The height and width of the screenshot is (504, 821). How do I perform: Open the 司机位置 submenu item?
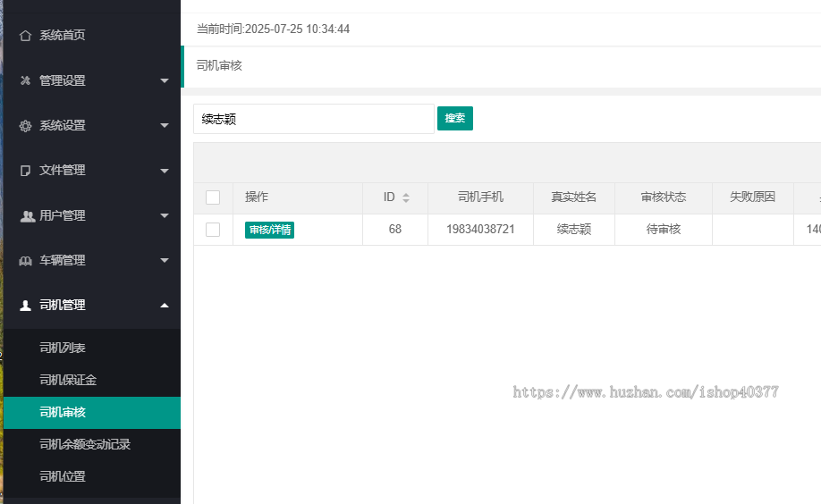point(92,477)
